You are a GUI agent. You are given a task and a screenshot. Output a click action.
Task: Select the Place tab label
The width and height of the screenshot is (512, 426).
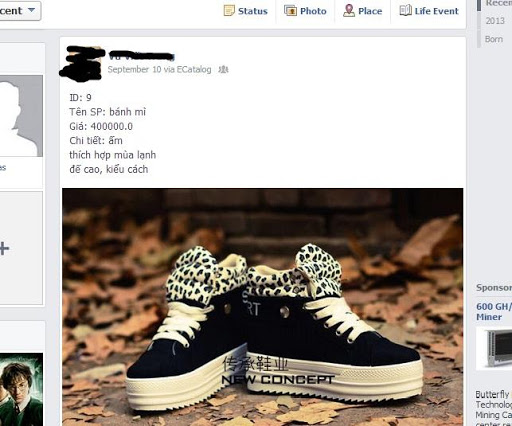pos(370,11)
